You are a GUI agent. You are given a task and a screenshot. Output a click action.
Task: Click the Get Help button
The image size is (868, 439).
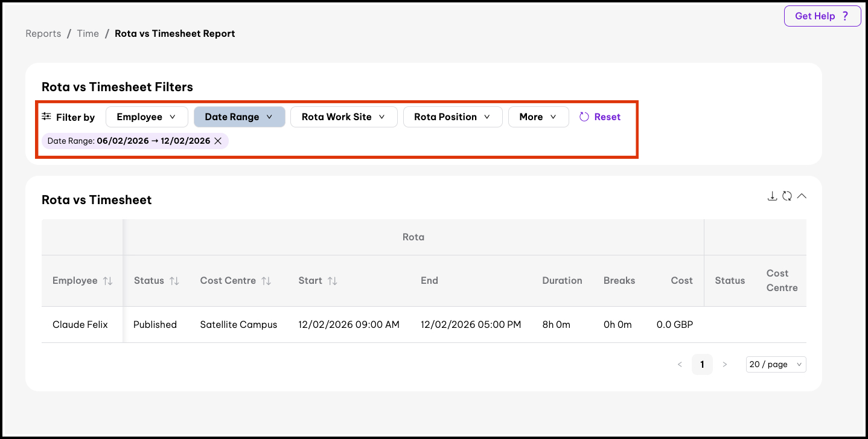click(822, 16)
